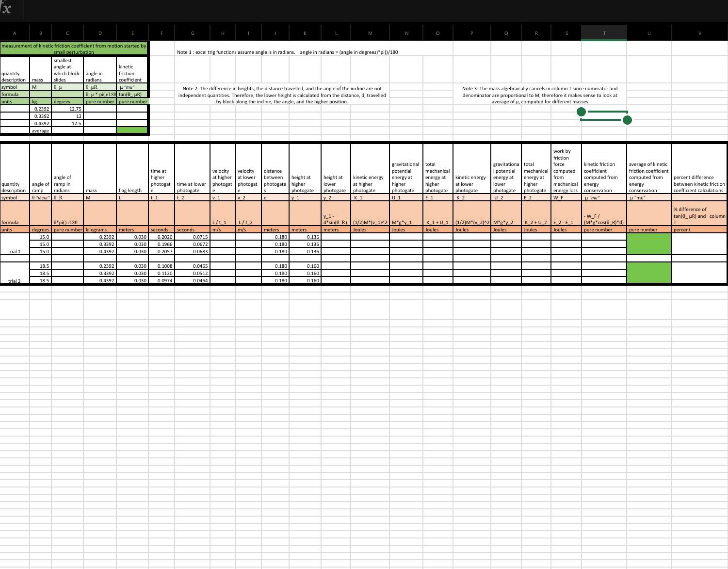
Task: Click green average friction coefficient cell in column E
Action: point(132,130)
